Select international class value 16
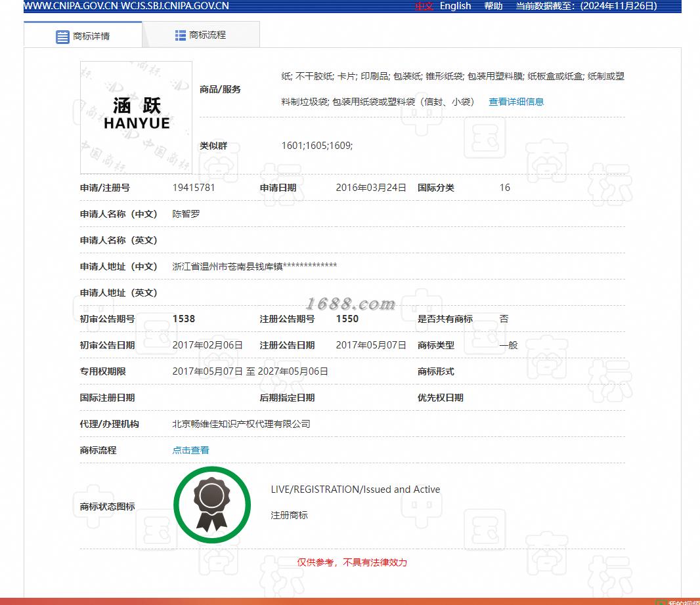700x605 pixels. point(505,188)
